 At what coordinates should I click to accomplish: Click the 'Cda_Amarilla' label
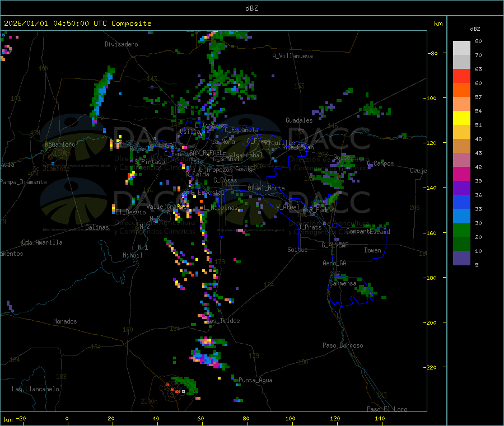point(42,242)
